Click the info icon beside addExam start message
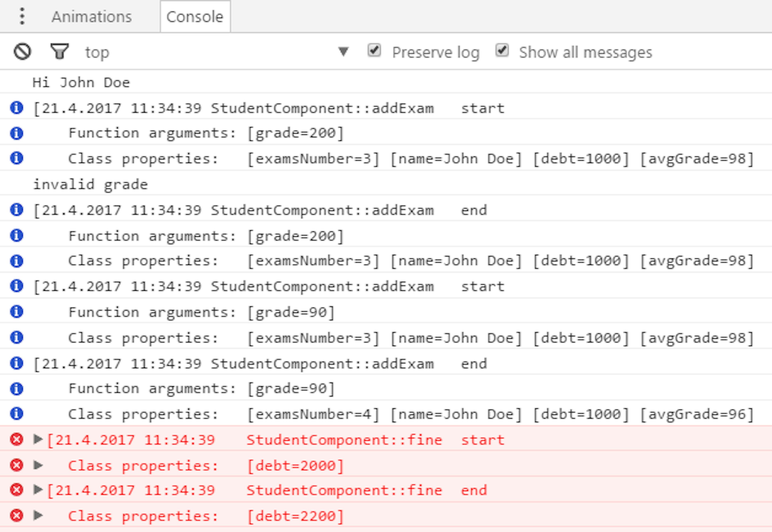This screenshot has height=532, width=772. tap(16, 107)
